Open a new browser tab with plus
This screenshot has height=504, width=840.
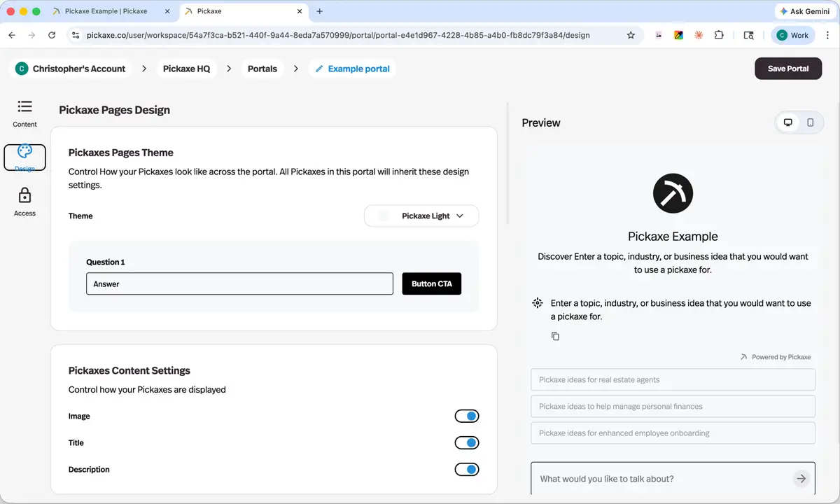click(x=320, y=11)
